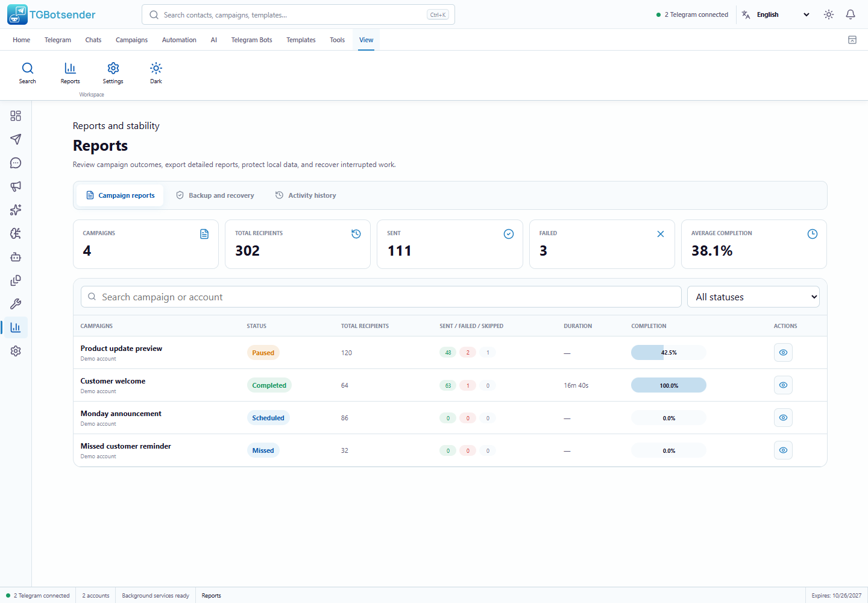Open Reports from the View ribbon
Screen dimensions: 868x603
71,73
